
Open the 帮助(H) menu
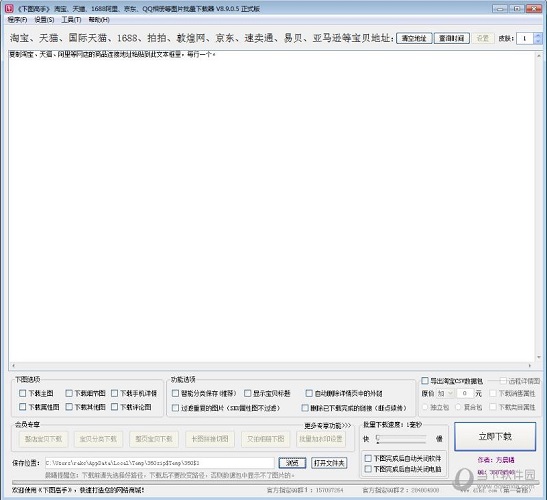[99, 20]
